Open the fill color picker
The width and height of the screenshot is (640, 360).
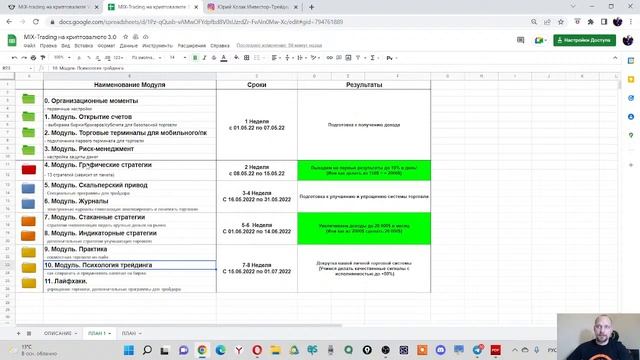[x=236, y=58]
